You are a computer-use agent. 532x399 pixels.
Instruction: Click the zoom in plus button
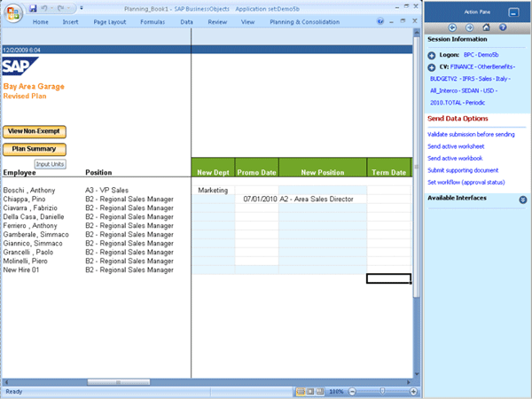pos(413,392)
